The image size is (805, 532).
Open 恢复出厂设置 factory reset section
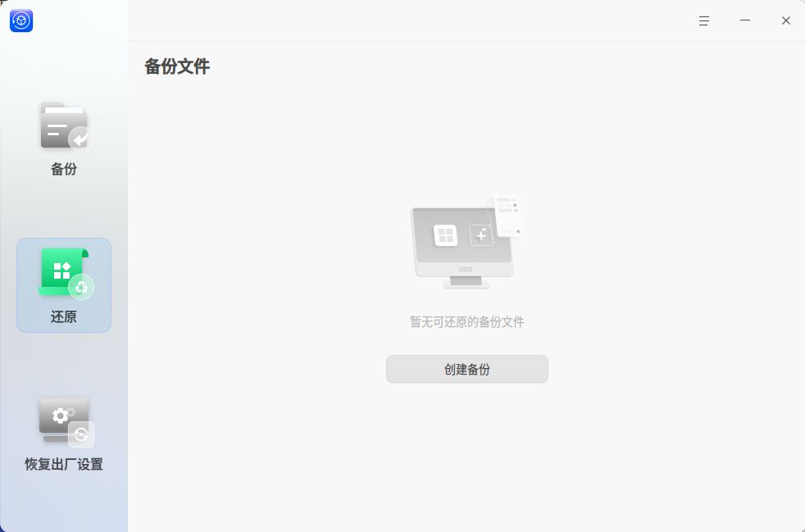[x=64, y=433]
